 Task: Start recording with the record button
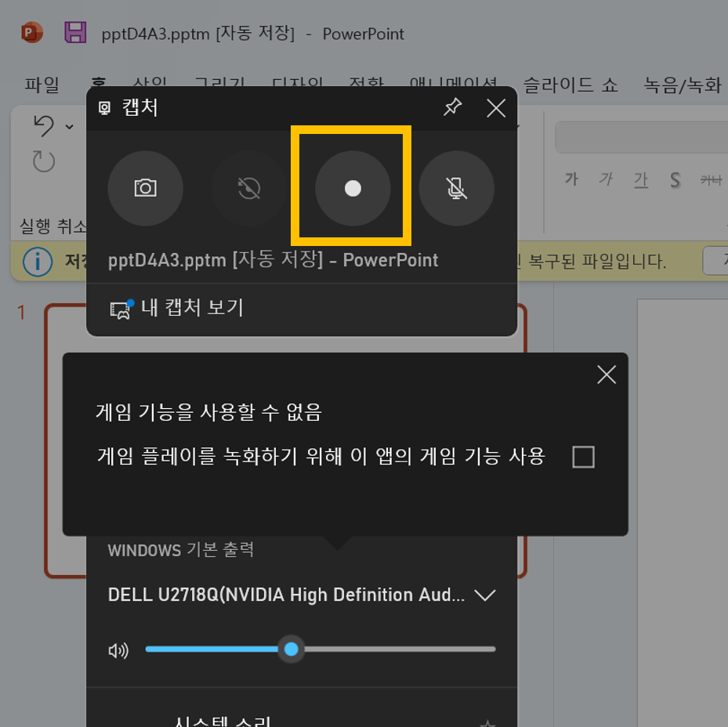point(353,188)
